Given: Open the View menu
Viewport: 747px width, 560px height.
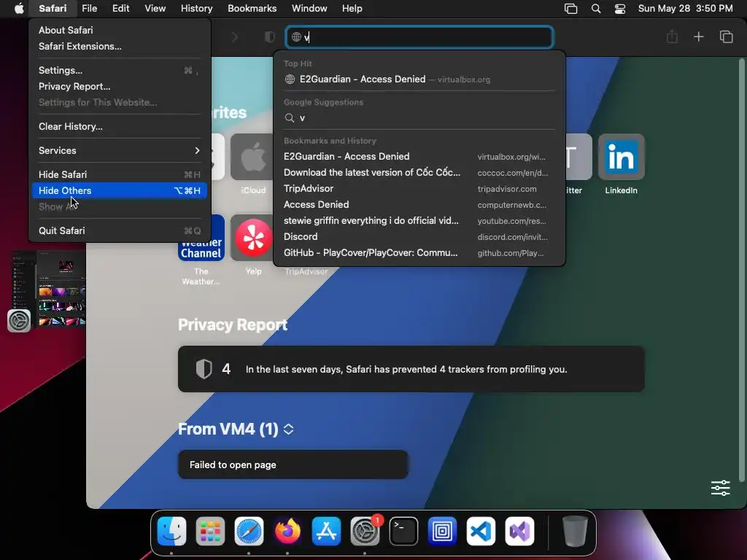Looking at the screenshot, I should pyautogui.click(x=155, y=9).
